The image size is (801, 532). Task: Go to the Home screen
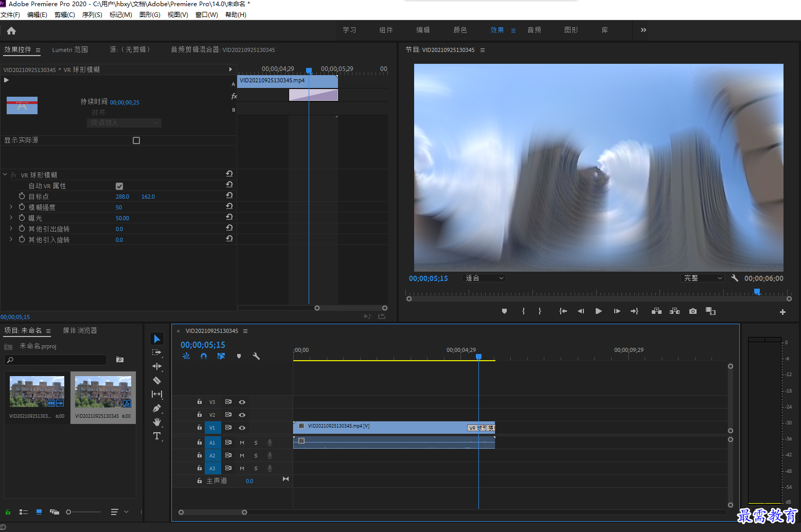click(x=11, y=31)
